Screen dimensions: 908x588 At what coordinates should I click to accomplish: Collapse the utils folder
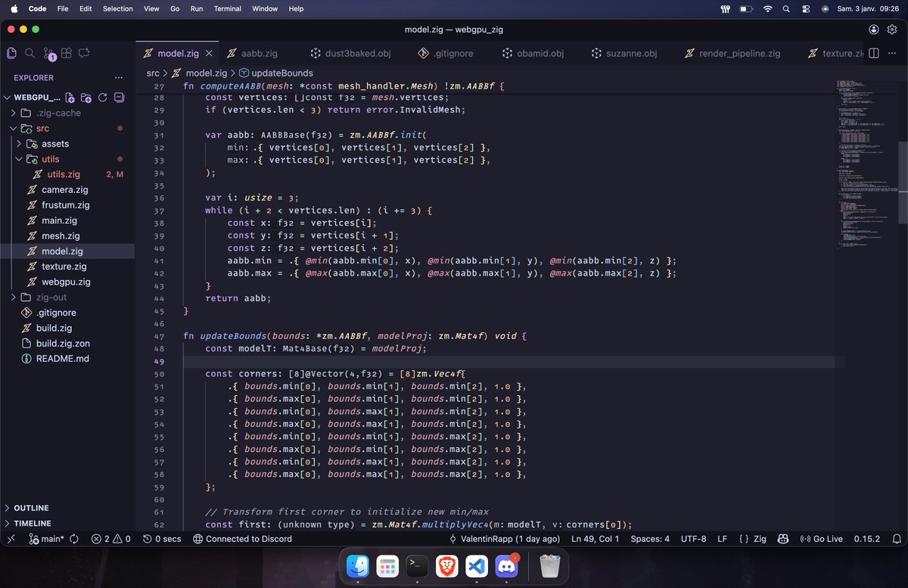point(19,159)
